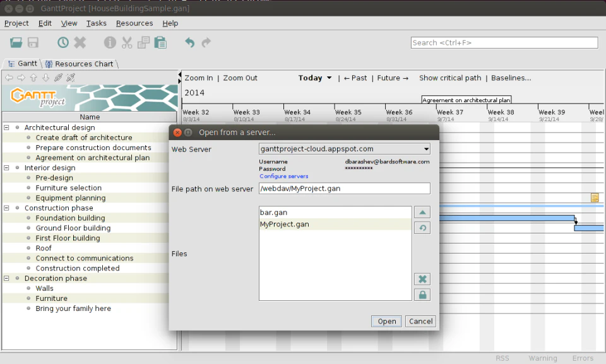Refresh the server file list icon
The image size is (606, 364).
[x=422, y=227]
